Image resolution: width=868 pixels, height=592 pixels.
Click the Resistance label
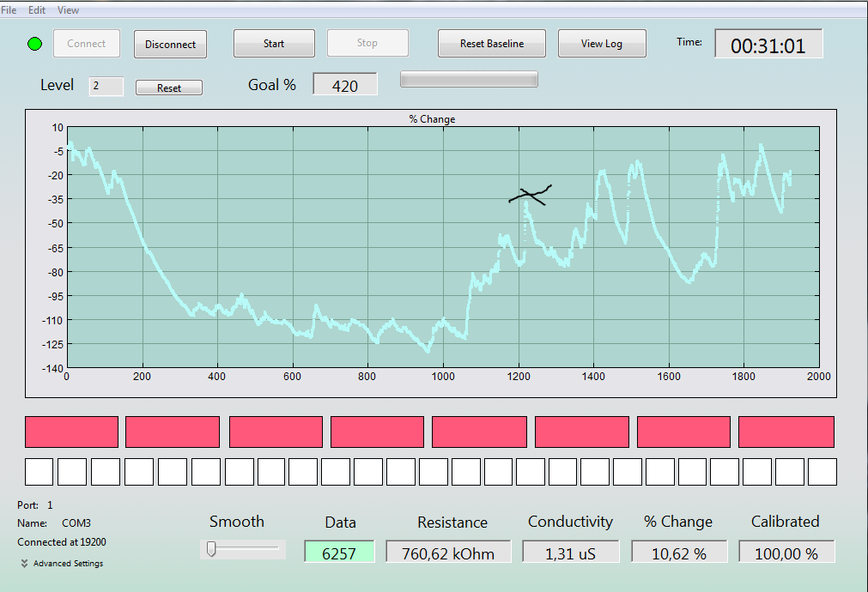[452, 523]
